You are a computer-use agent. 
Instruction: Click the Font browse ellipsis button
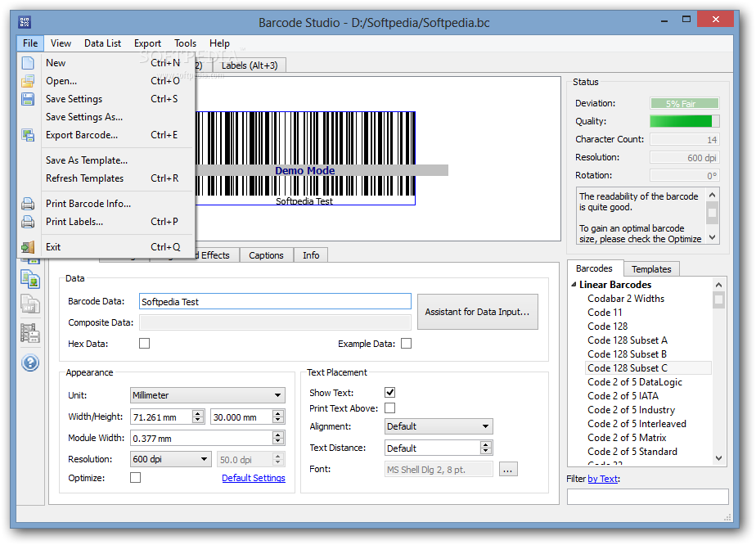pos(509,469)
